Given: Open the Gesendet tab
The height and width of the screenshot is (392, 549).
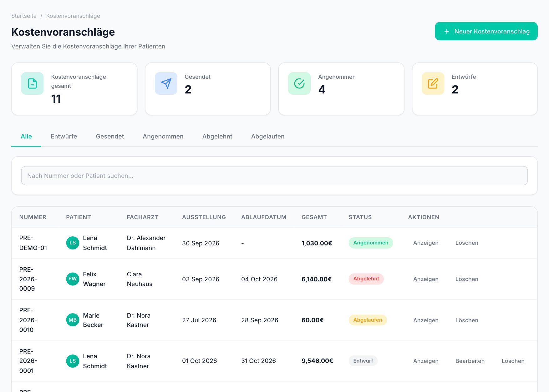Looking at the screenshot, I should coord(110,136).
